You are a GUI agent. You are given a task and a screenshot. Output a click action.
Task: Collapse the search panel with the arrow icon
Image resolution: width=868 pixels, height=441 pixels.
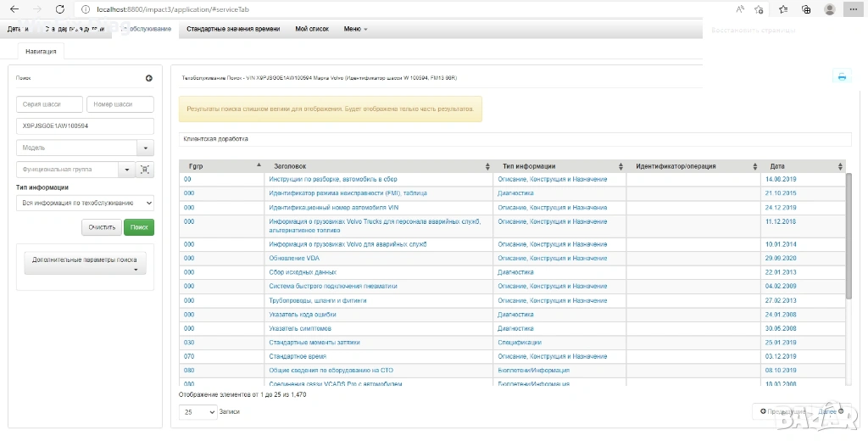149,78
